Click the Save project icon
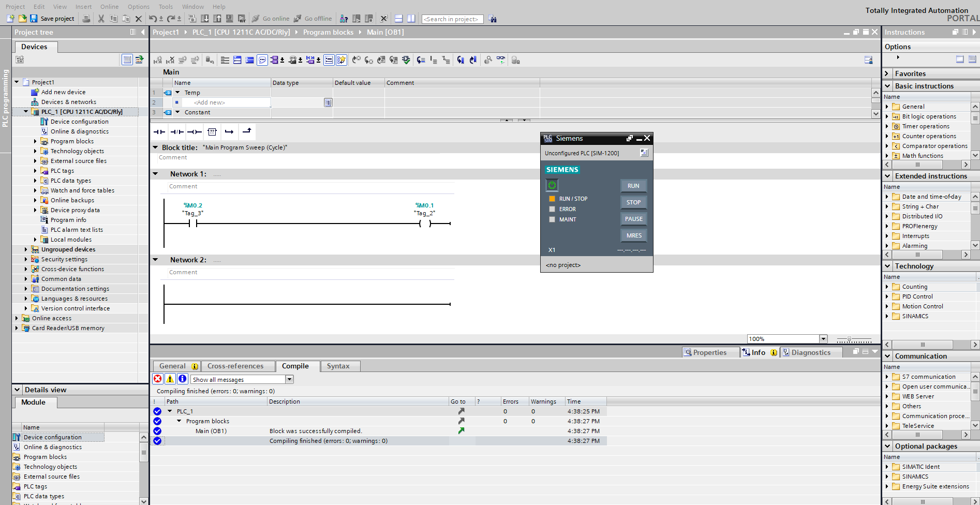980x505 pixels. click(x=34, y=19)
